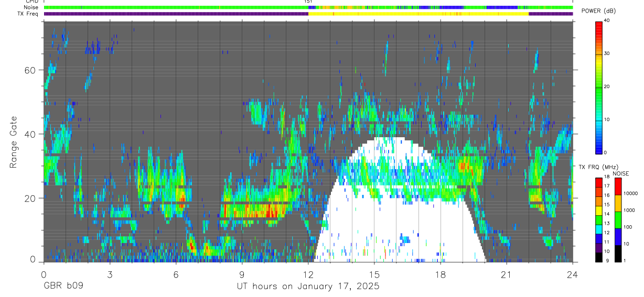Click the cyan segment of the TX FRQ legend

pos(599,229)
